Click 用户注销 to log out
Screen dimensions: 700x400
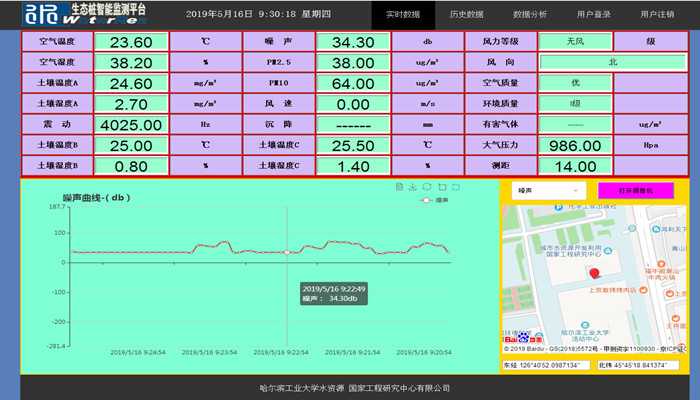click(x=657, y=15)
